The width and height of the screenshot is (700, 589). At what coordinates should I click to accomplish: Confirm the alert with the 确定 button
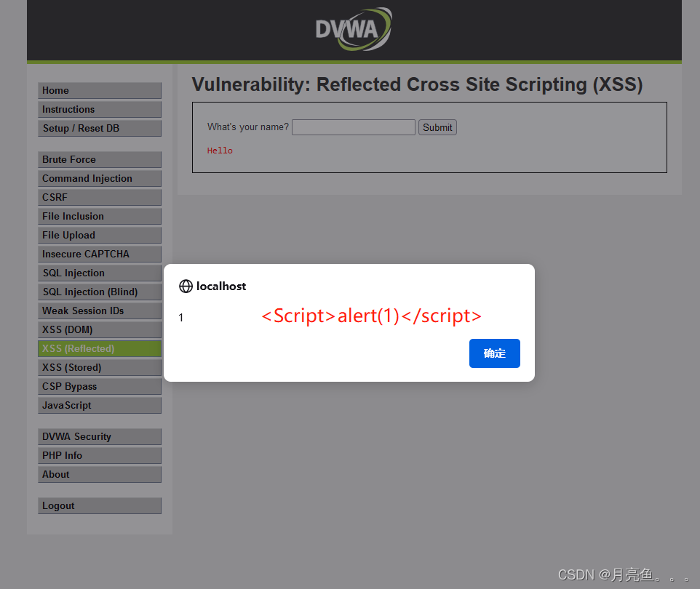(x=494, y=353)
